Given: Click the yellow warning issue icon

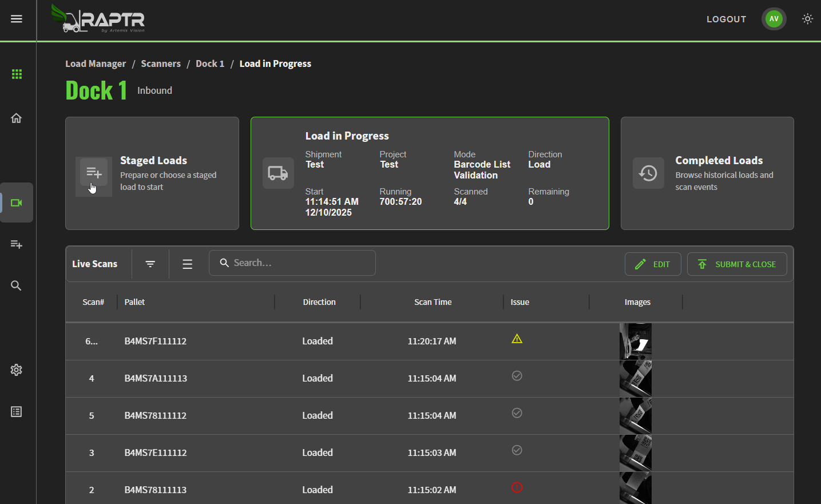Looking at the screenshot, I should click(x=517, y=339).
